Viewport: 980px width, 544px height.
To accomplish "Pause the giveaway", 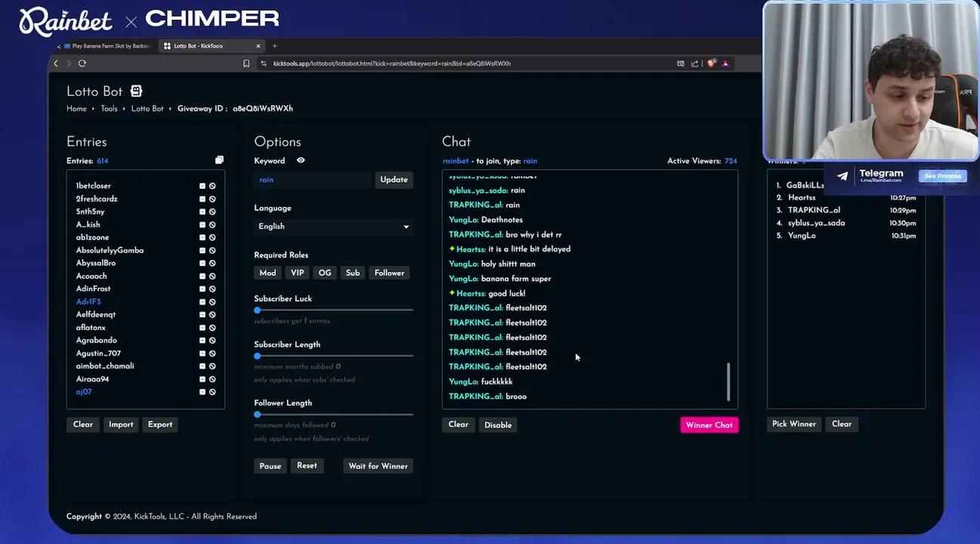I will pos(270,466).
